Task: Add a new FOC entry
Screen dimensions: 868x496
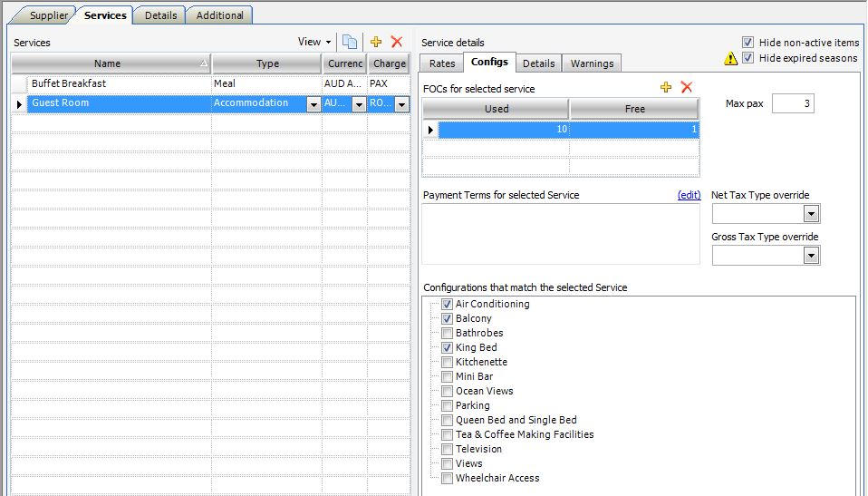Action: 666,87
